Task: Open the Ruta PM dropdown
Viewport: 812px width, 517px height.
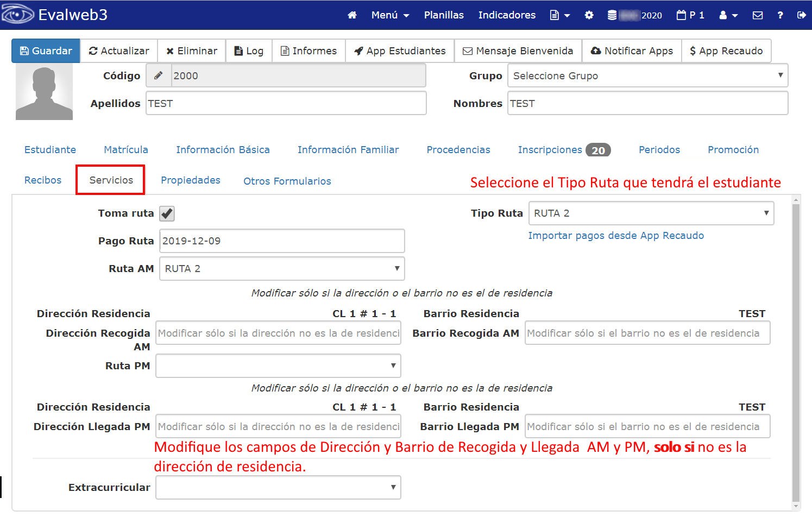Action: click(x=278, y=365)
